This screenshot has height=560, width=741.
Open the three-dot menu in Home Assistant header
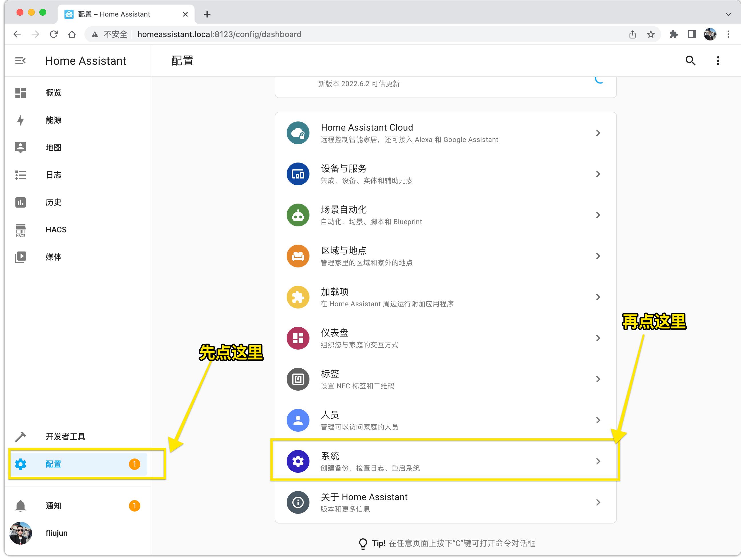tap(718, 61)
